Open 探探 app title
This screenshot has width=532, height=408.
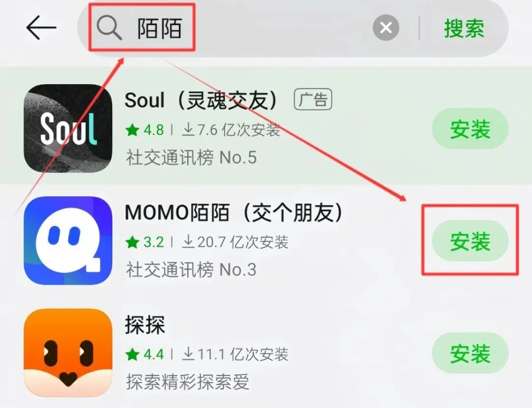145,325
